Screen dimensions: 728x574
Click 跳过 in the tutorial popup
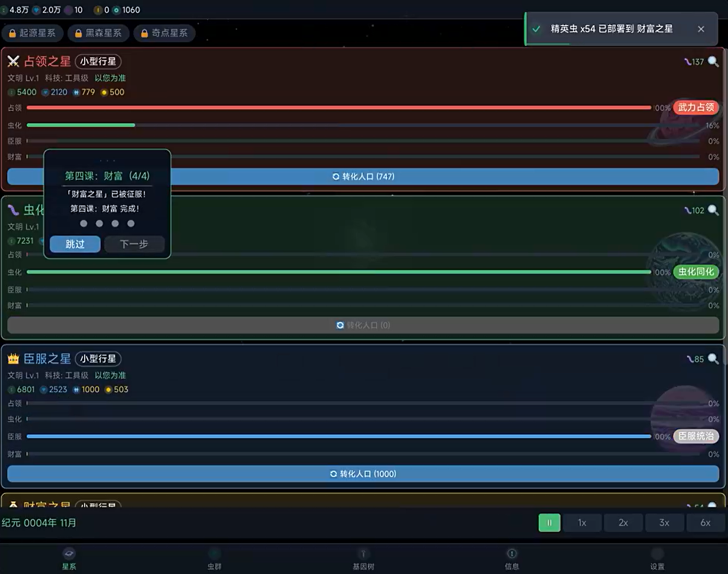coord(75,244)
